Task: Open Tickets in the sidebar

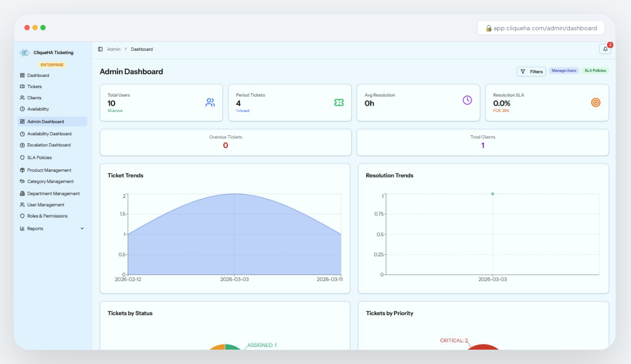Action: click(x=34, y=86)
